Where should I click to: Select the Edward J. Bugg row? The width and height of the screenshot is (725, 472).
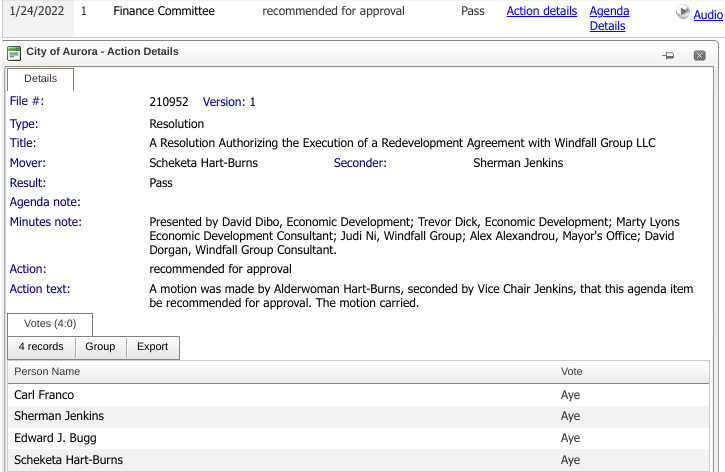(x=358, y=438)
